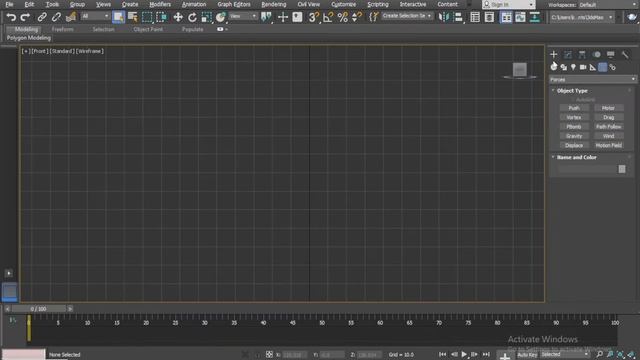Choose the Rectangular Selection Region icon

pyautogui.click(x=147, y=17)
